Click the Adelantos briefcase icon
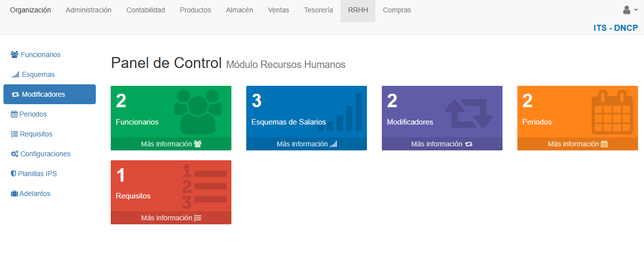The image size is (644, 255). tap(14, 193)
